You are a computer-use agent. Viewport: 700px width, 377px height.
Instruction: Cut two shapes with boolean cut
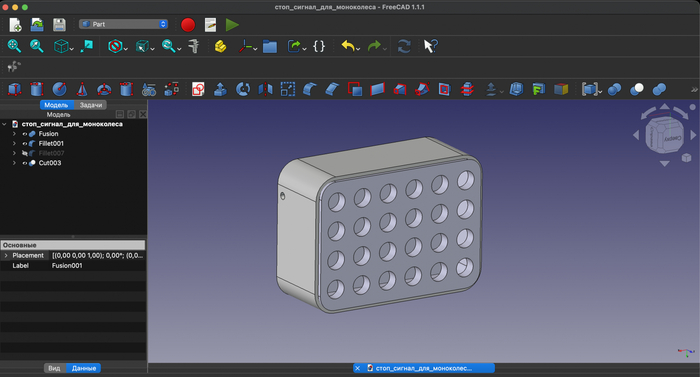[x=637, y=89]
